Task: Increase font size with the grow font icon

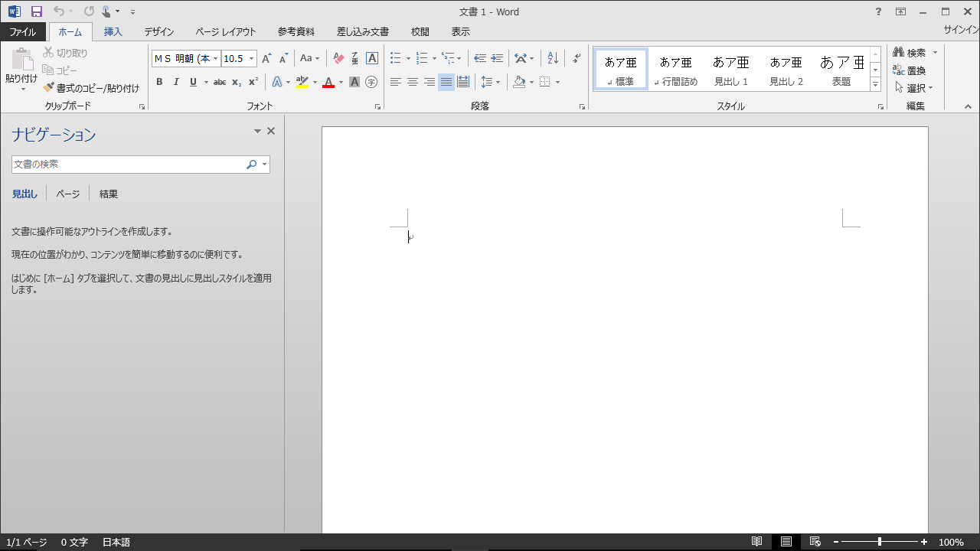Action: [266, 58]
